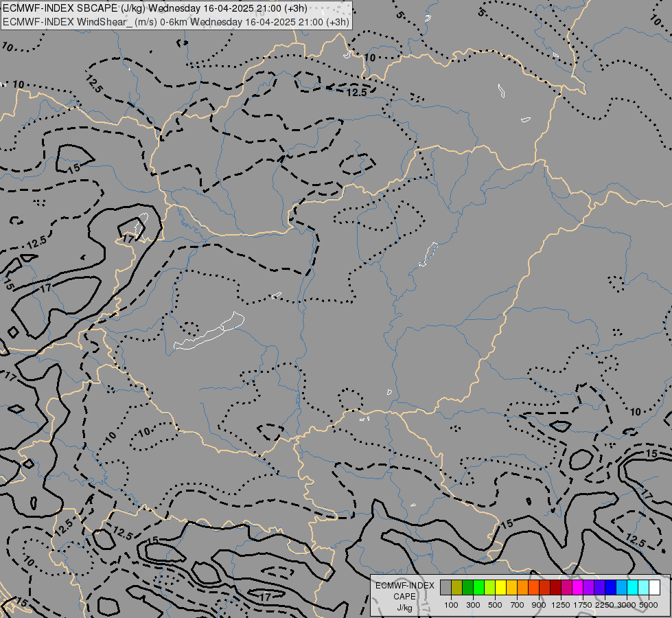Pick the dark maroon legend swatch
Screen dimensions: 672x618
click(556, 587)
